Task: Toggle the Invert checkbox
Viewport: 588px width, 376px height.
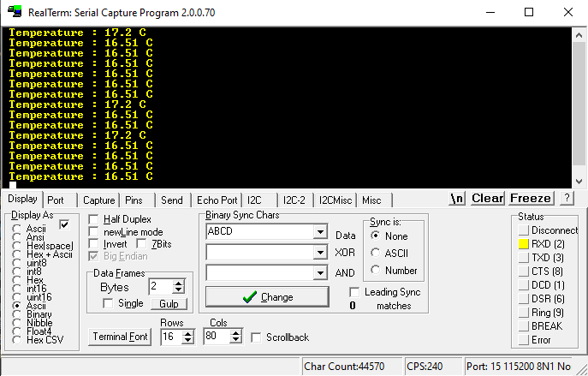Action: tap(93, 244)
